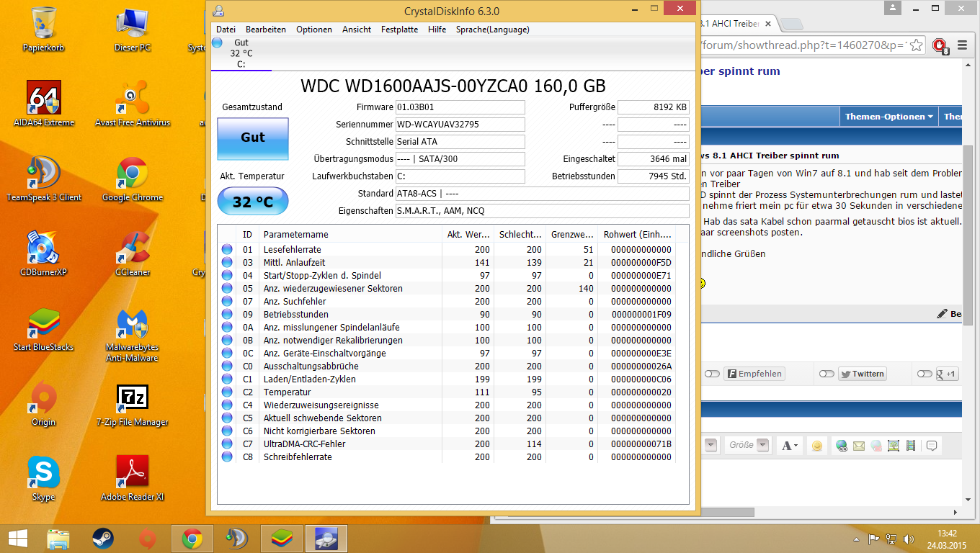Viewport: 980px width, 553px height.
Task: Open Dieser PC desktop icon
Action: (133, 29)
